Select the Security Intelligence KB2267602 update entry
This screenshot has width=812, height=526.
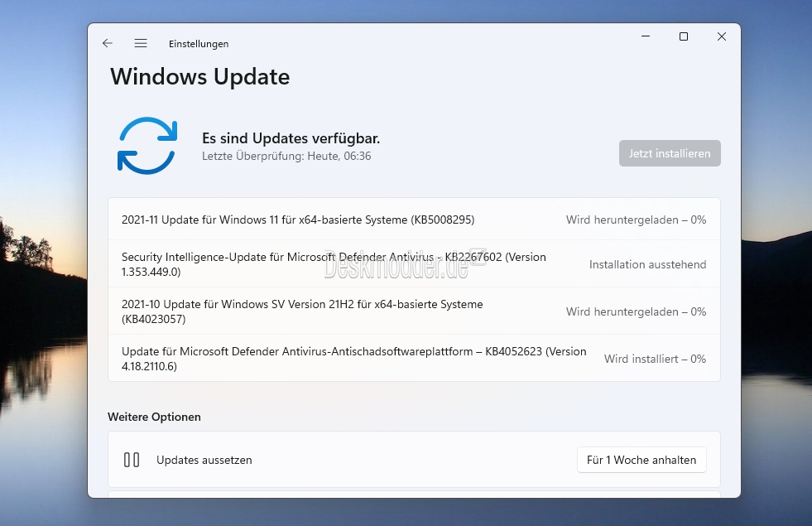[414, 263]
